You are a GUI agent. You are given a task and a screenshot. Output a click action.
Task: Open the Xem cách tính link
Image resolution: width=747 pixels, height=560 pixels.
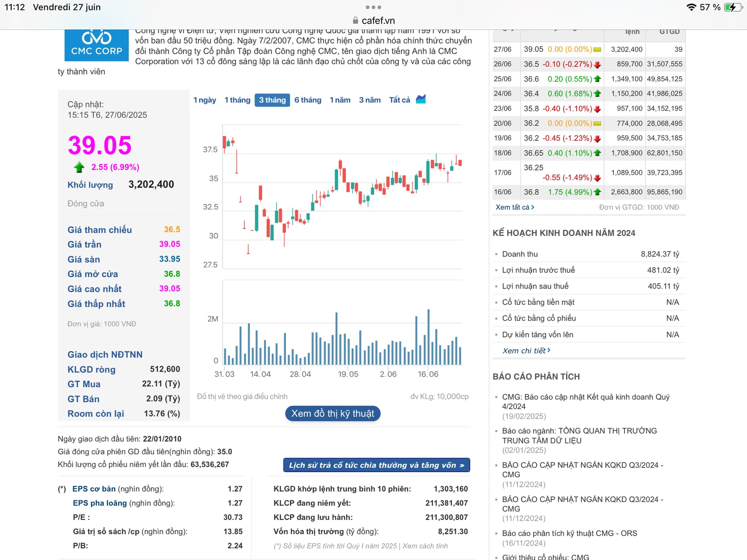(425, 546)
